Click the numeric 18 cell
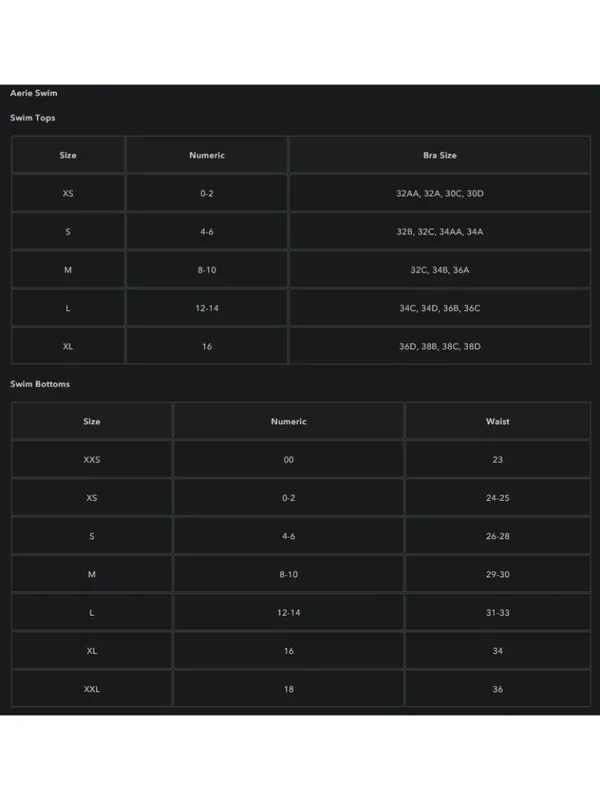This screenshot has width=600, height=800. [289, 689]
